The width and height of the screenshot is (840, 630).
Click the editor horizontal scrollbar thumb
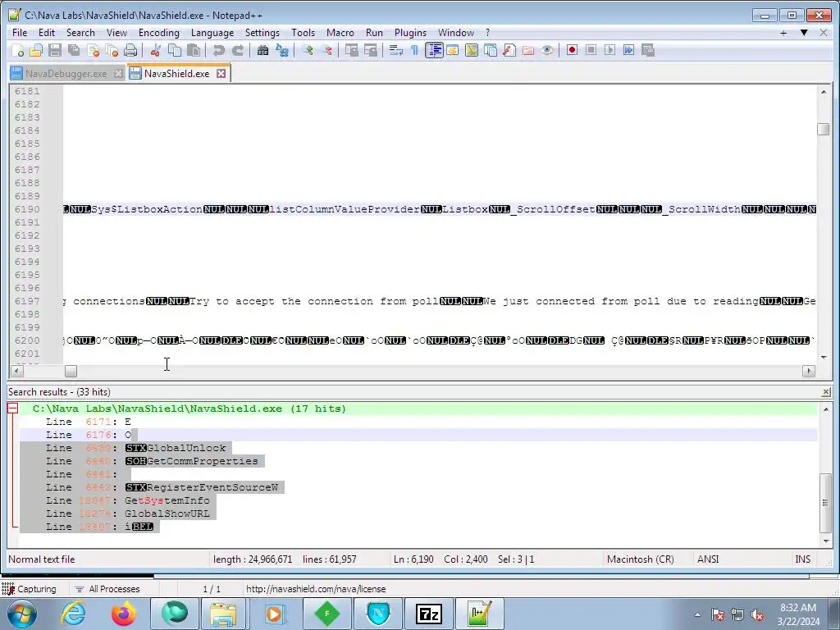pos(71,371)
